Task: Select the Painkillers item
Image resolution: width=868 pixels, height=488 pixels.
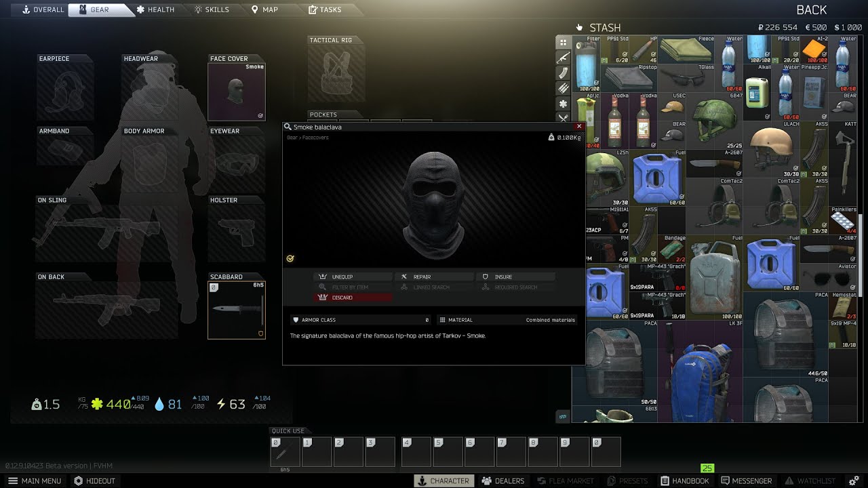Action: click(x=843, y=220)
